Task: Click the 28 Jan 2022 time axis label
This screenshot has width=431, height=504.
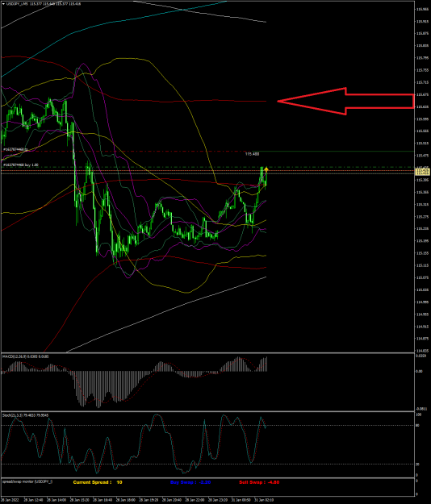Action: pos(10,500)
